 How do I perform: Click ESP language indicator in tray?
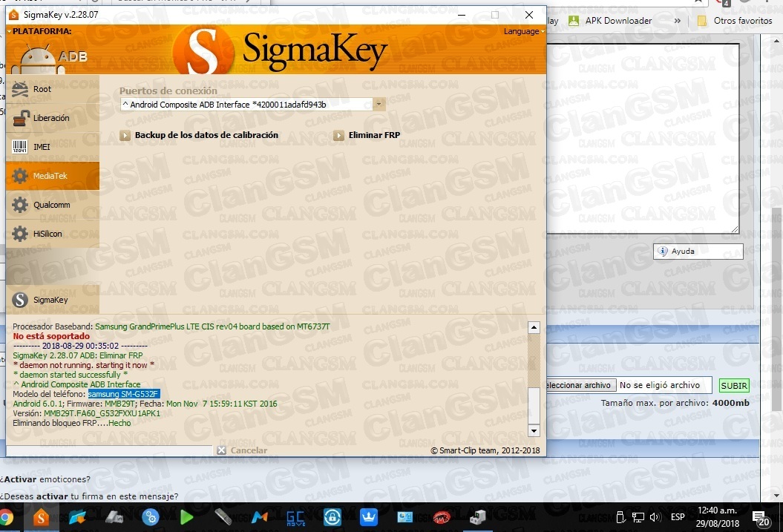pos(678,517)
